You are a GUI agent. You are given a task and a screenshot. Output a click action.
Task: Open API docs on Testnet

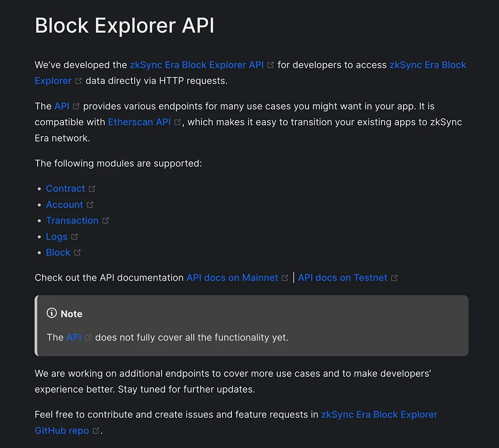[343, 278]
